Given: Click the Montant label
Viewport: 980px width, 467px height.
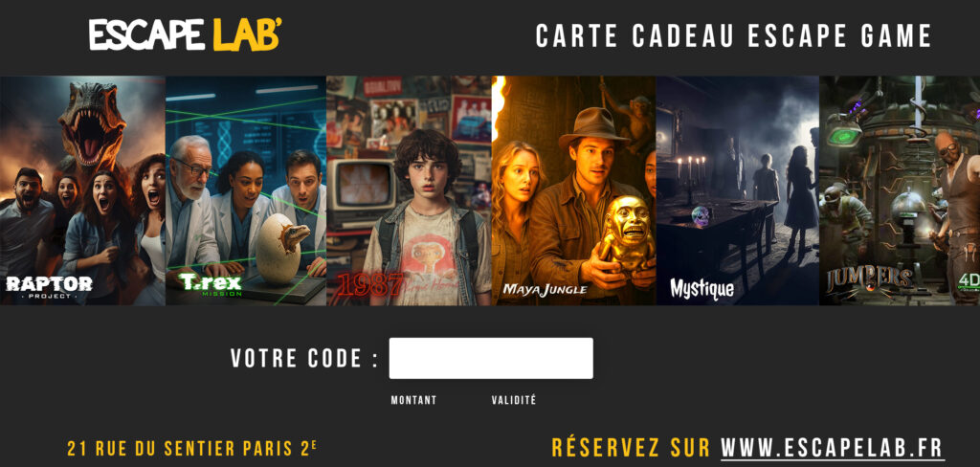Looking at the screenshot, I should (413, 400).
